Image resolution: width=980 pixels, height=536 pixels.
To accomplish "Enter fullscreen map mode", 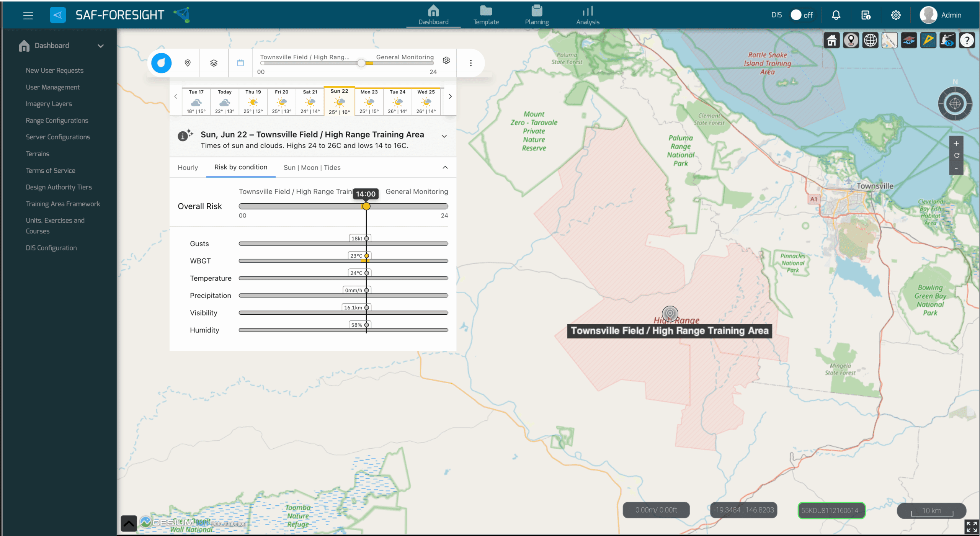I will pos(971,527).
